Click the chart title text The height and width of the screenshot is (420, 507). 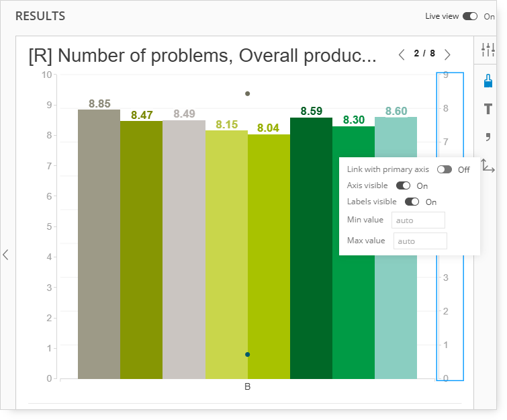(202, 55)
